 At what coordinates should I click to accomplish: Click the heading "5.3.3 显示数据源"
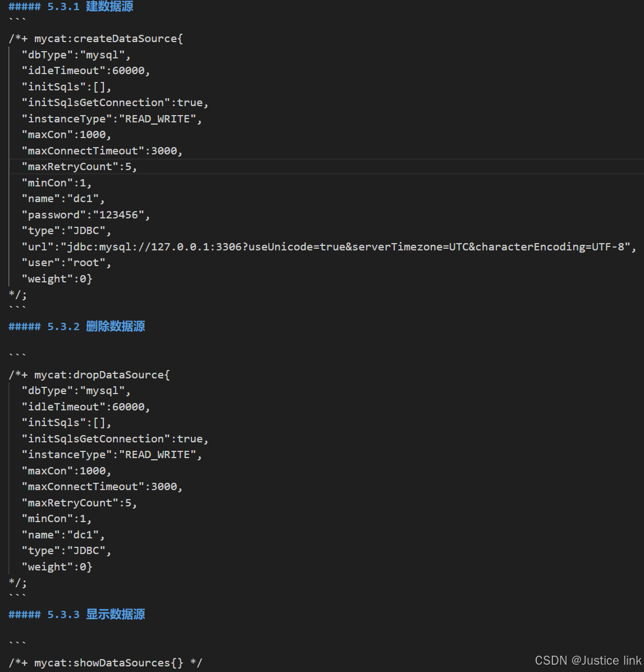(77, 615)
